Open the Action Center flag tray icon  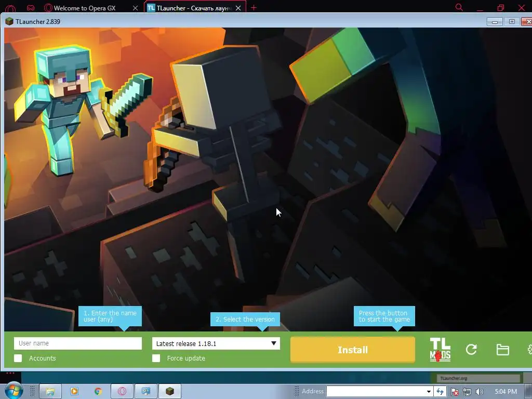pos(455,392)
